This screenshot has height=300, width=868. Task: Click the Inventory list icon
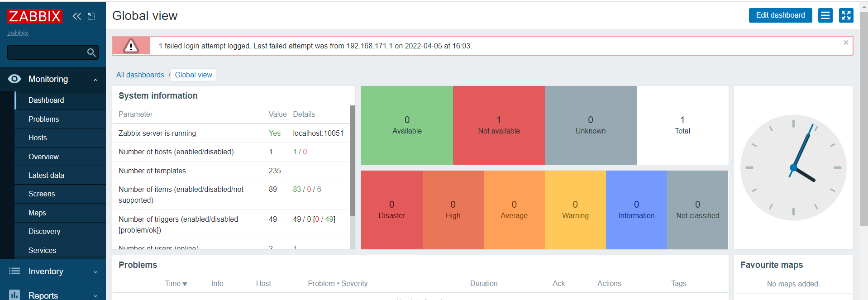click(x=14, y=271)
